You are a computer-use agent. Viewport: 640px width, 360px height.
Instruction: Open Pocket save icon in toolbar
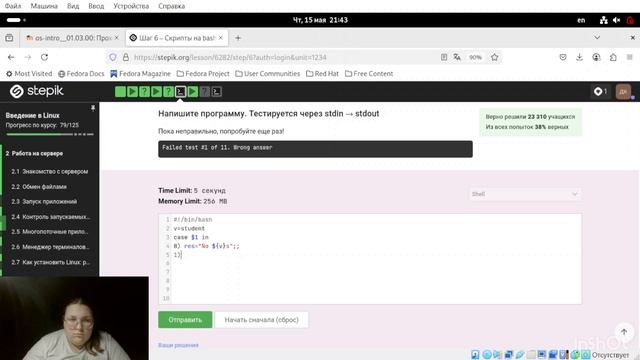click(563, 57)
